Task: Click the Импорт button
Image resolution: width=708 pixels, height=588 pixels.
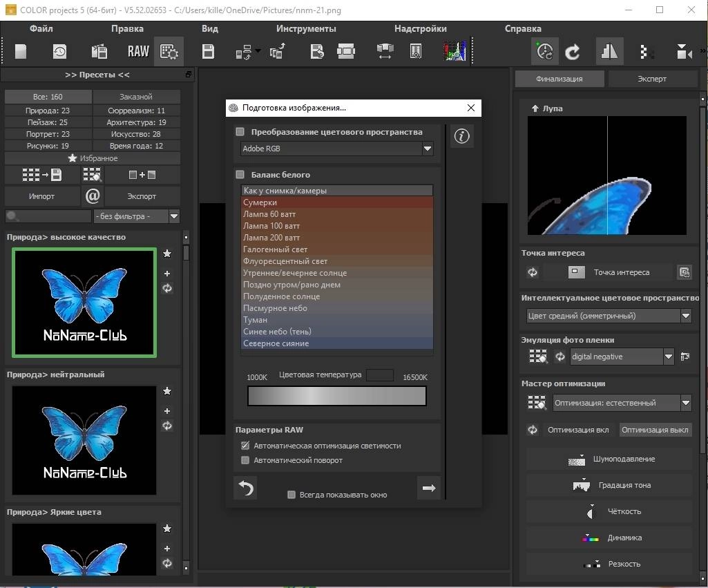Action: pos(42,196)
